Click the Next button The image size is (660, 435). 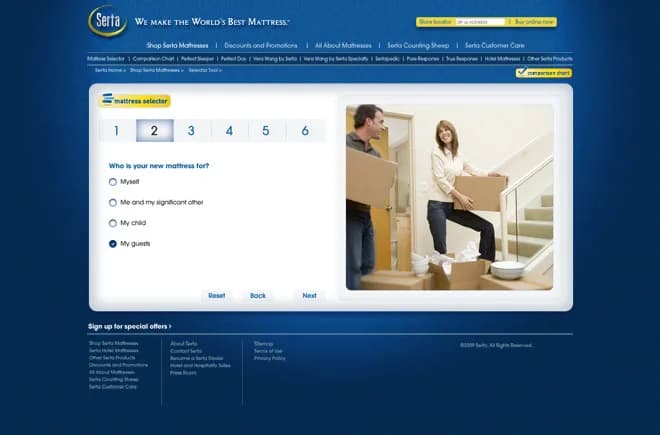point(309,296)
